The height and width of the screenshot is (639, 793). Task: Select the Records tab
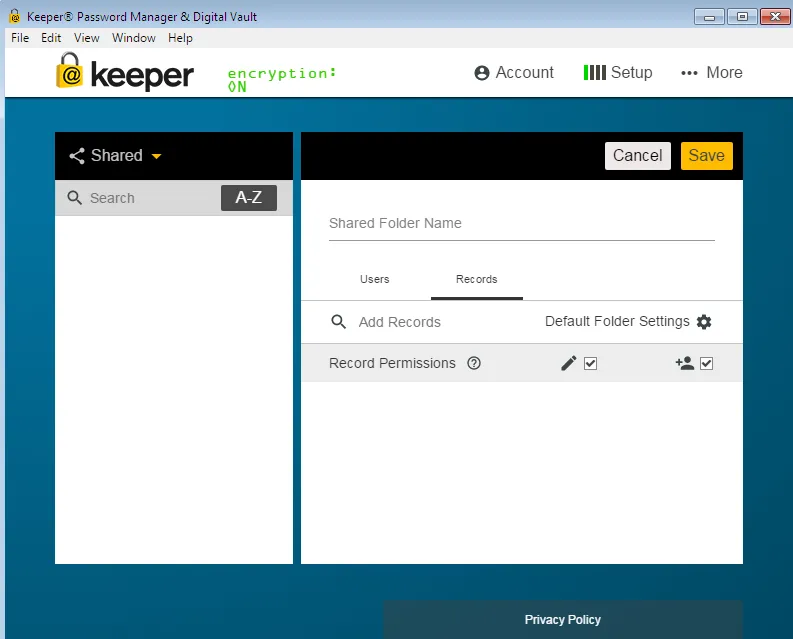476,279
